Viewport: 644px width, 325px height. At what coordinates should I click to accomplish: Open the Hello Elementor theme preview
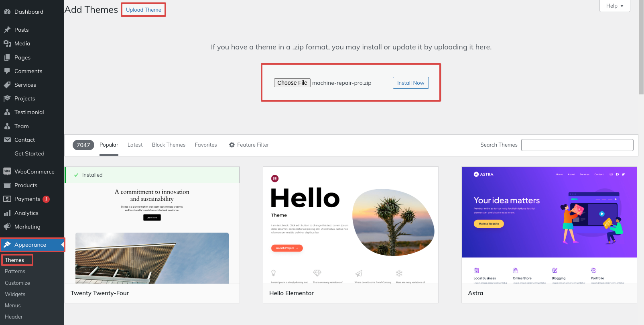(x=351, y=225)
